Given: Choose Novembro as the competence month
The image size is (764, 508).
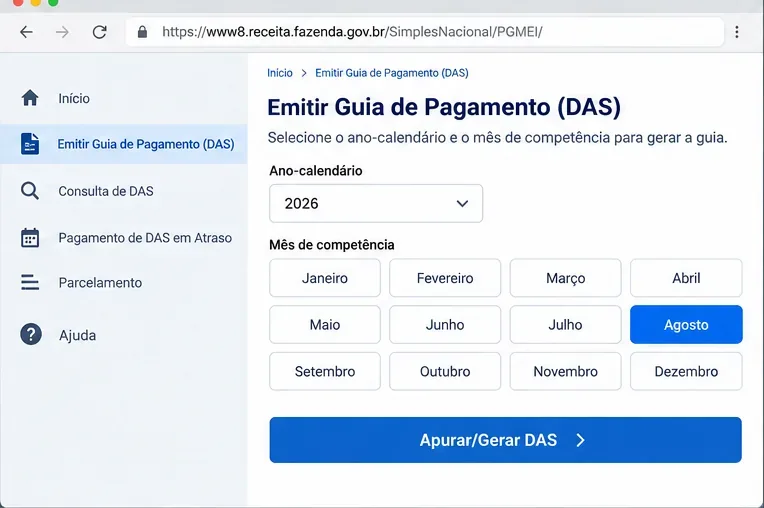Looking at the screenshot, I should (x=565, y=372).
